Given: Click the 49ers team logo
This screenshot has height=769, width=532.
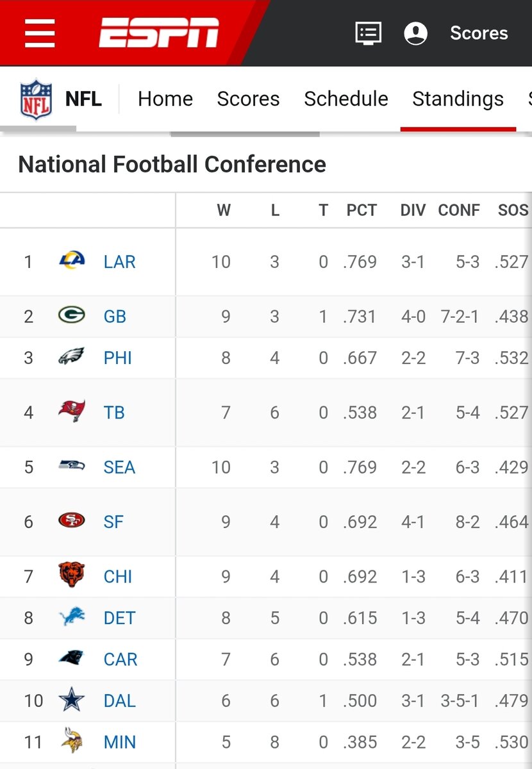Looking at the screenshot, I should [x=71, y=521].
